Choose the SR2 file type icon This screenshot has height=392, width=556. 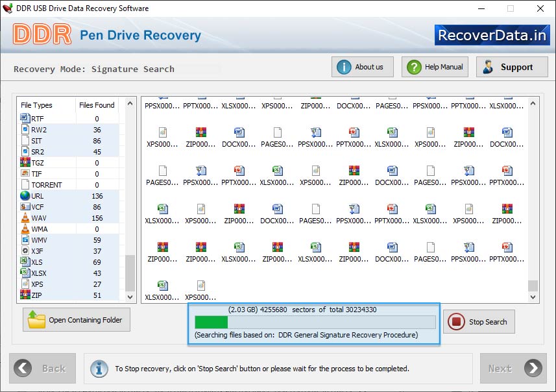25,151
